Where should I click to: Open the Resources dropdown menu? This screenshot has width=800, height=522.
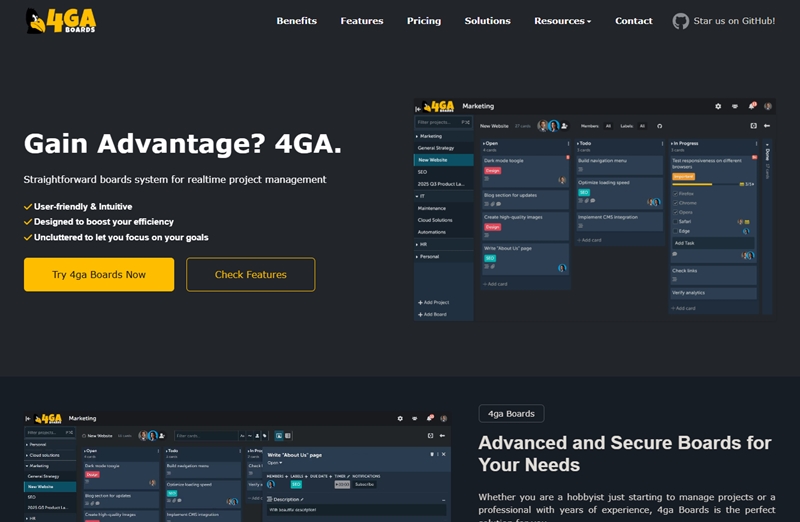point(562,21)
